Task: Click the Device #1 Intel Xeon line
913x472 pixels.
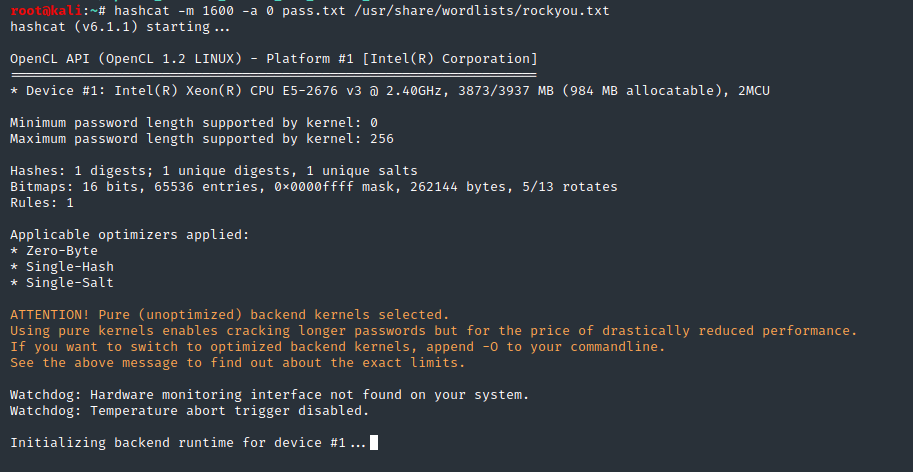Action: tap(389, 91)
